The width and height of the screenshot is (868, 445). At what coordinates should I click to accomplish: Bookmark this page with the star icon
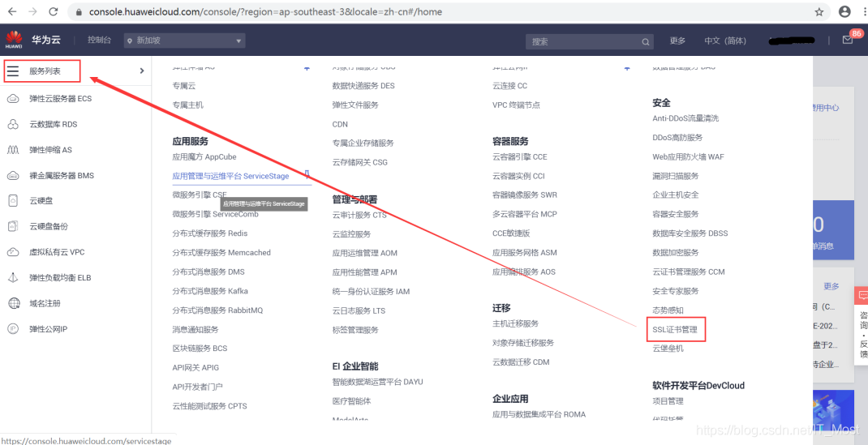819,11
